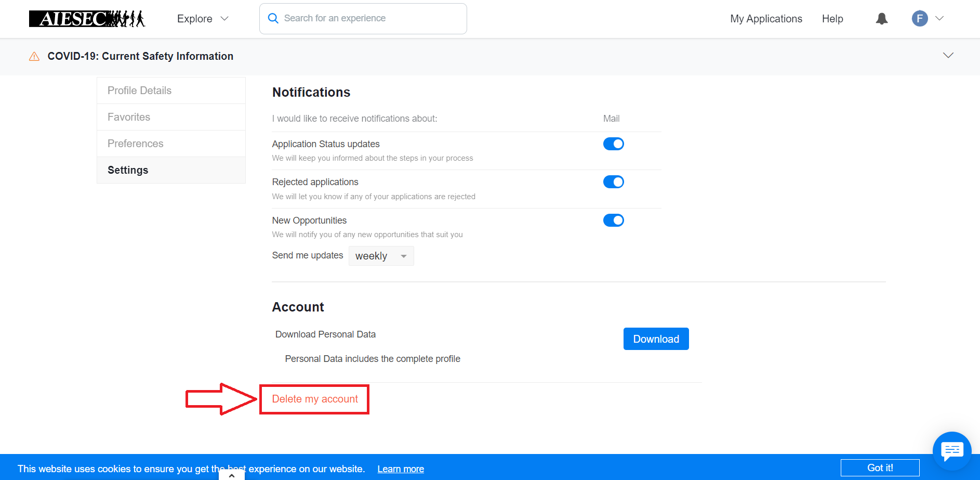Click the Download personal data button
The width and height of the screenshot is (980, 480).
tap(656, 339)
